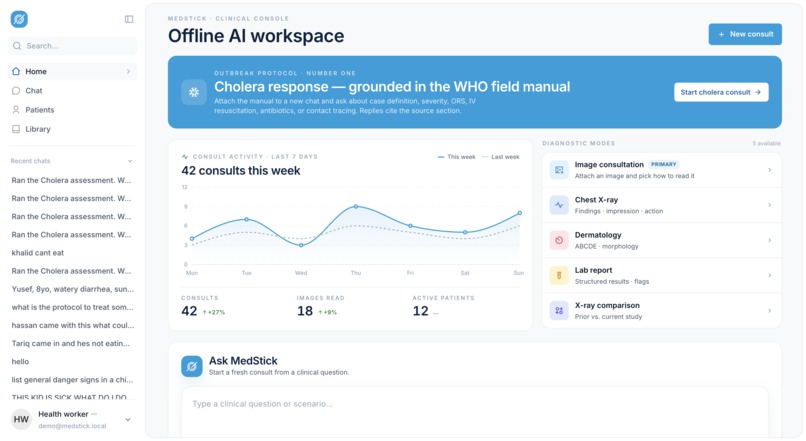Click the Dermatology red icon
The height and width of the screenshot is (441, 806).
point(559,240)
